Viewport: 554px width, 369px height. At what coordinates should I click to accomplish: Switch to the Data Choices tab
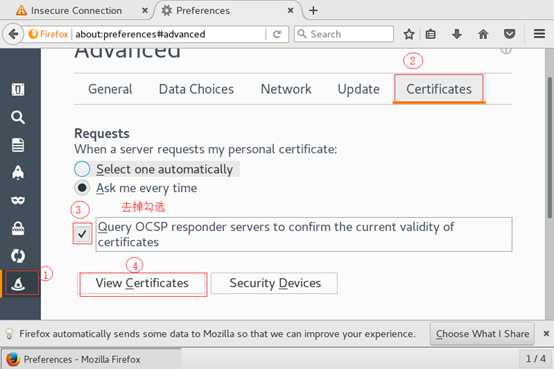(196, 89)
